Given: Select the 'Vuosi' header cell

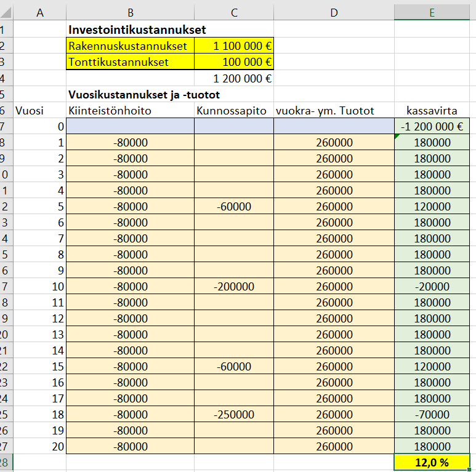Looking at the screenshot, I should tap(40, 110).
